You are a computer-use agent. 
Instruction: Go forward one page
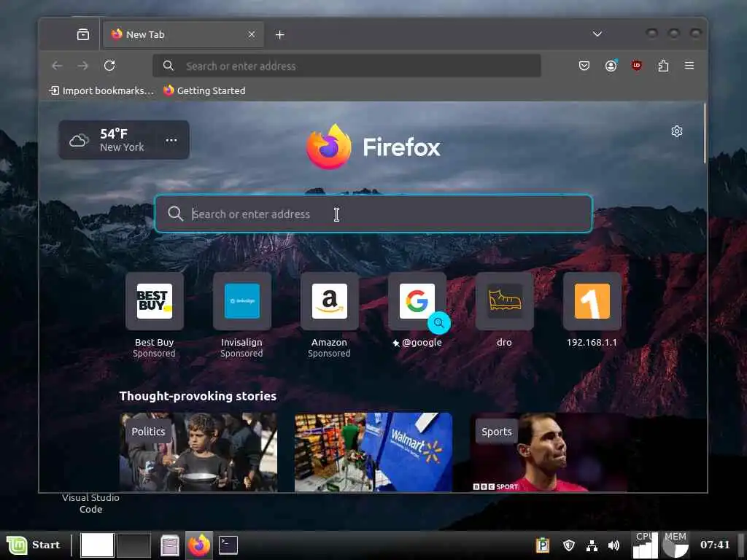[83, 66]
